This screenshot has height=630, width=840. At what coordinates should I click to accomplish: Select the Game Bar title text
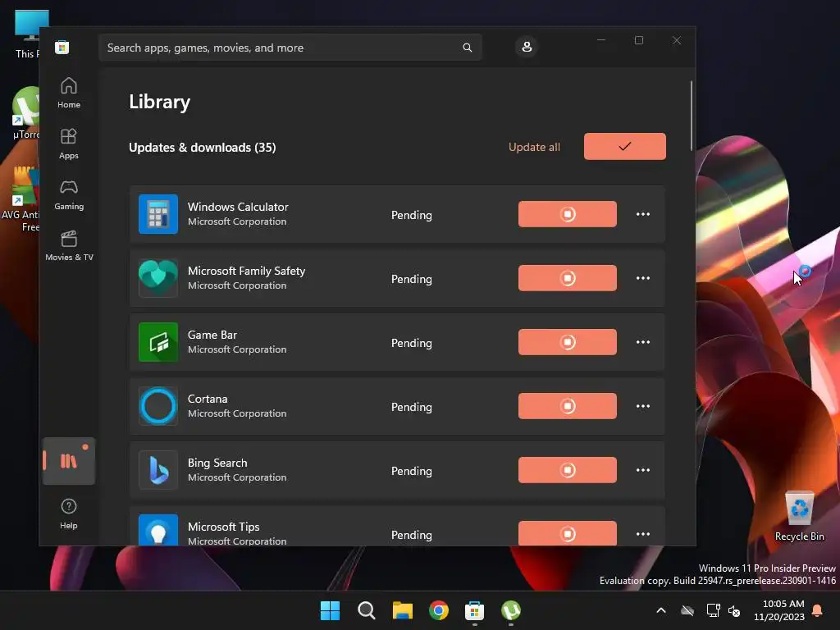click(x=212, y=335)
